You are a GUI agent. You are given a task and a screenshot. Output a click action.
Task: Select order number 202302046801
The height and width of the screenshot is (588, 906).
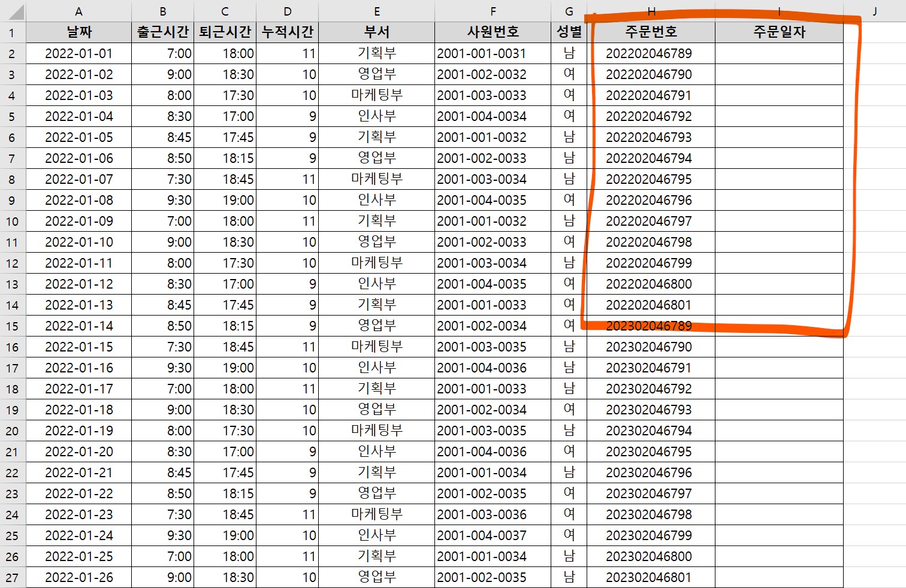pyautogui.click(x=651, y=578)
